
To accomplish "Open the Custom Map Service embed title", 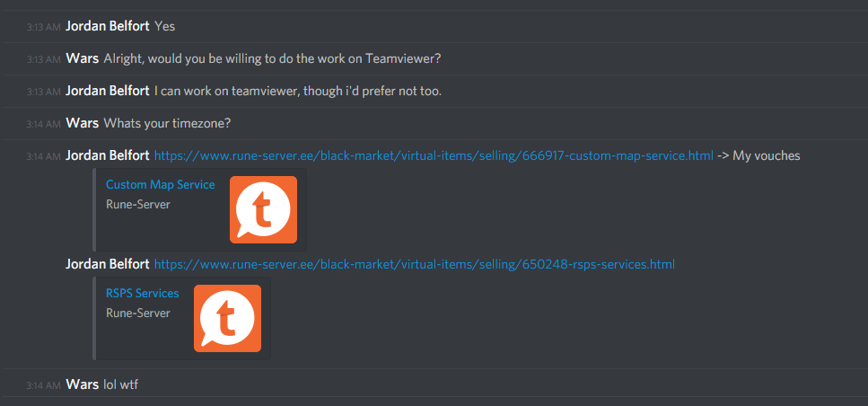I will click(161, 185).
